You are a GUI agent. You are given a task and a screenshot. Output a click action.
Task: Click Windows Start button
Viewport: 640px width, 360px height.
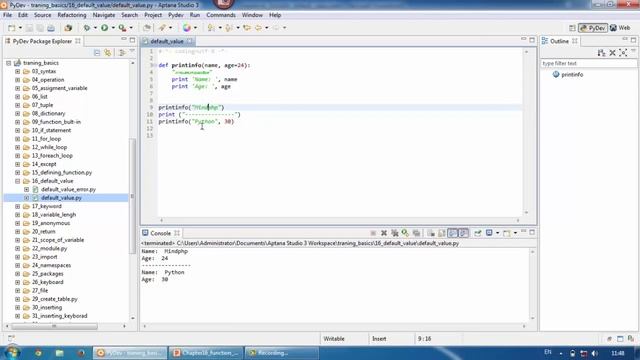tap(11, 352)
